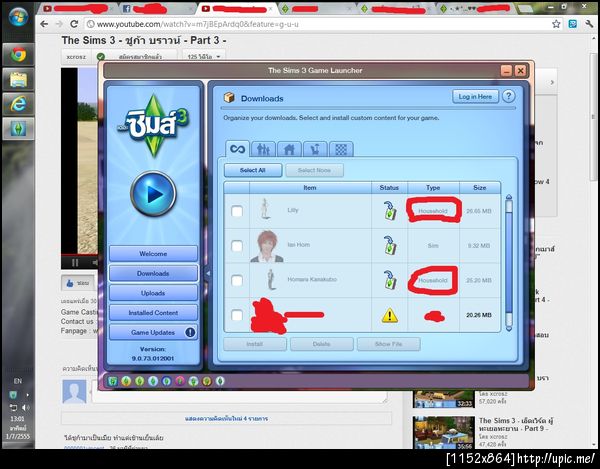Open Internet Explorer from the taskbar
This screenshot has width=600, height=469.
pos(18,103)
